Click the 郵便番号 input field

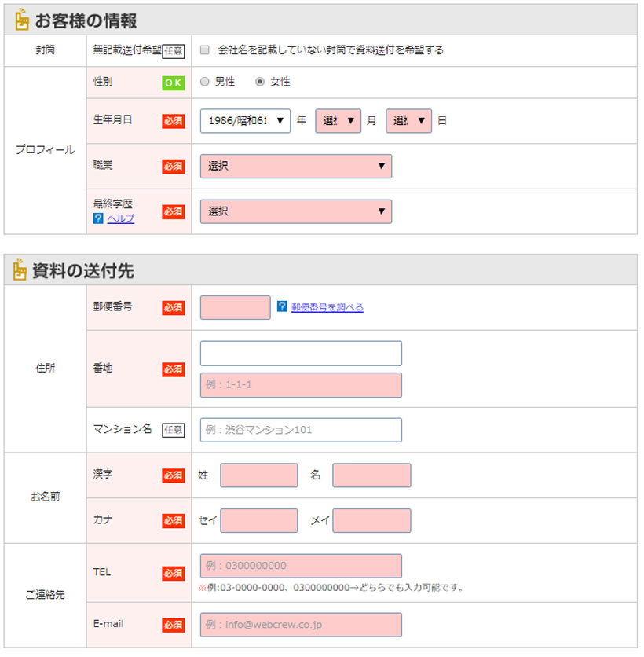235,307
